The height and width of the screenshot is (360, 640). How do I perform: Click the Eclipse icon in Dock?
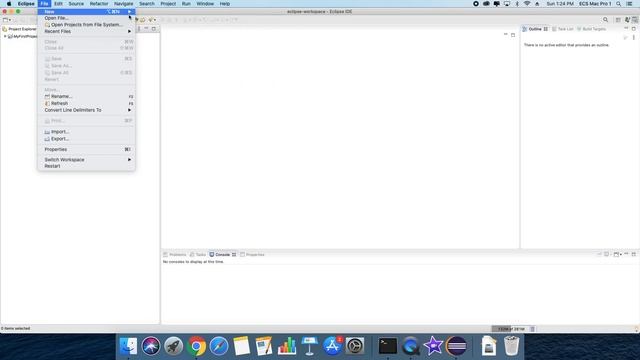pos(456,346)
